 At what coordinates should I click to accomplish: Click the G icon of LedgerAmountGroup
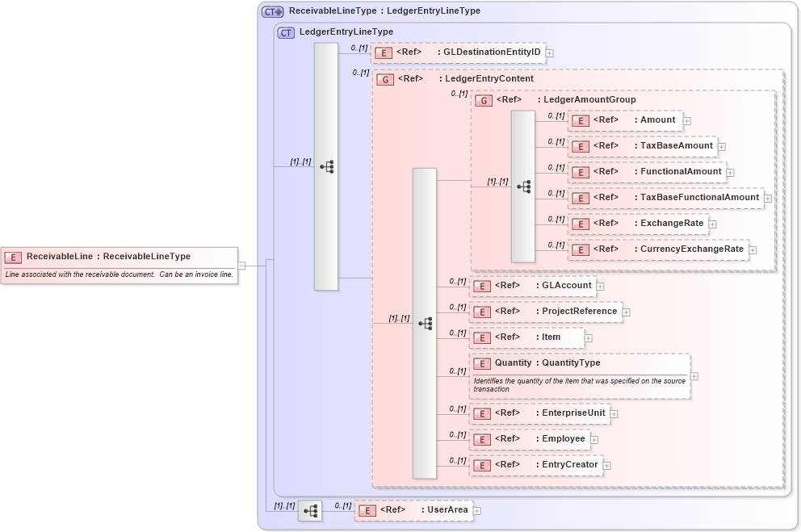484,99
